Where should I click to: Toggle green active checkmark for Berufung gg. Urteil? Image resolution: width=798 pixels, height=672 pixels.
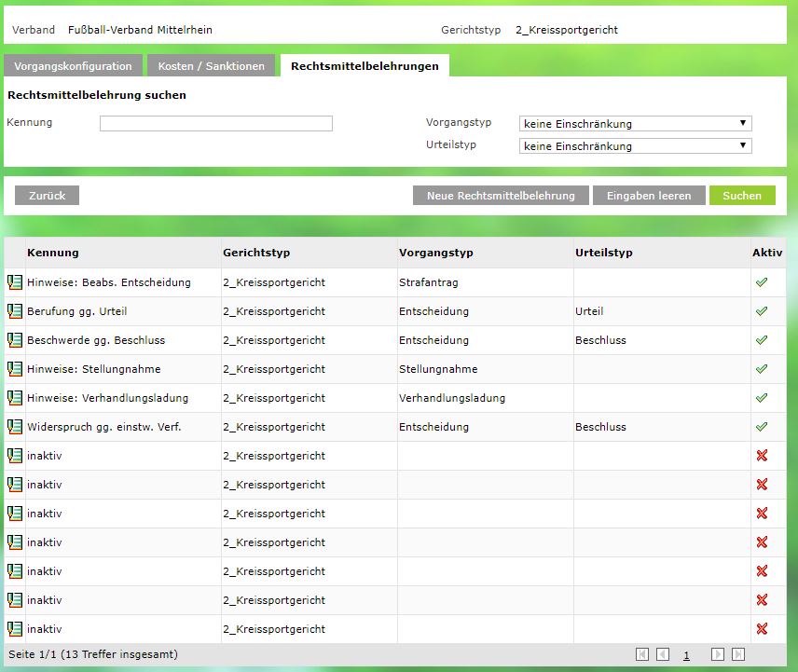tap(762, 311)
